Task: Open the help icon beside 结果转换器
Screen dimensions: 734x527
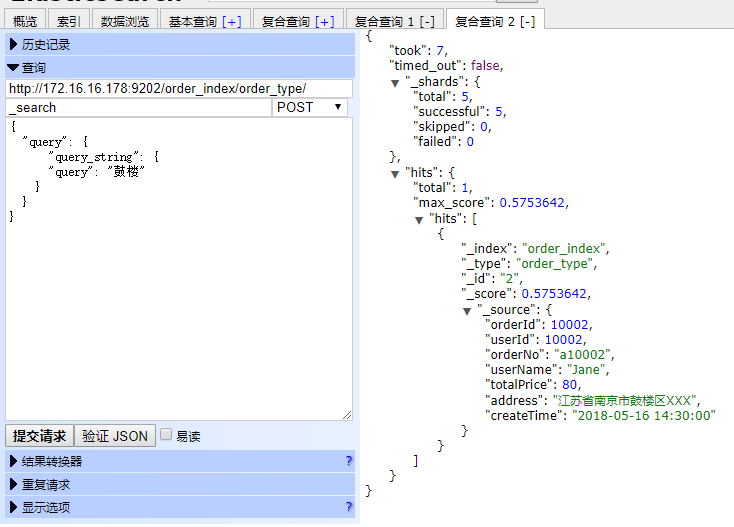Action: pyautogui.click(x=348, y=461)
